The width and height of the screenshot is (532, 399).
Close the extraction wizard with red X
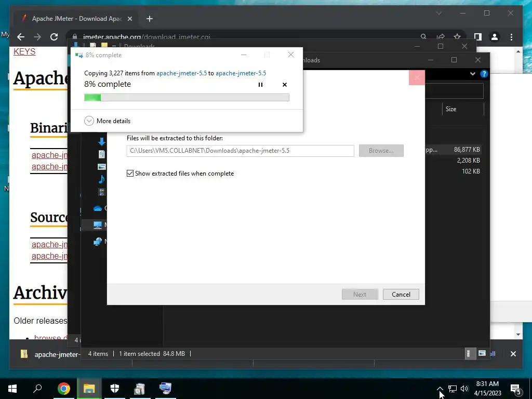click(x=417, y=78)
